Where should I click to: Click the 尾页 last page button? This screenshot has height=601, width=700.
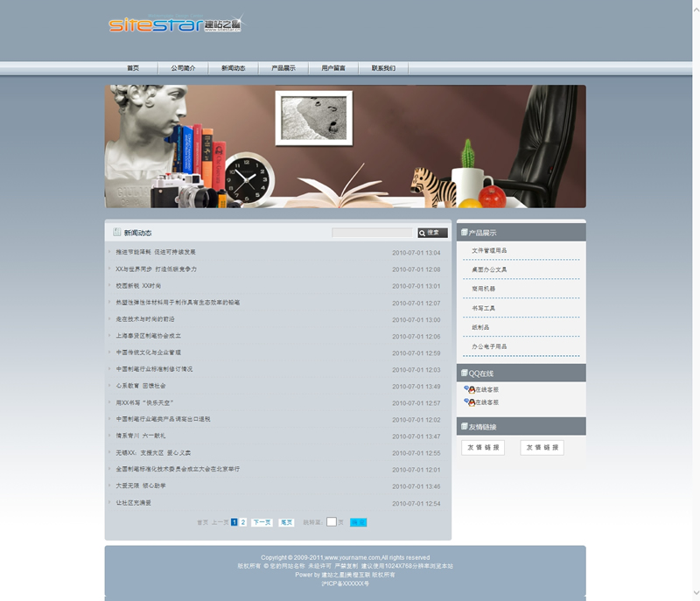(286, 522)
